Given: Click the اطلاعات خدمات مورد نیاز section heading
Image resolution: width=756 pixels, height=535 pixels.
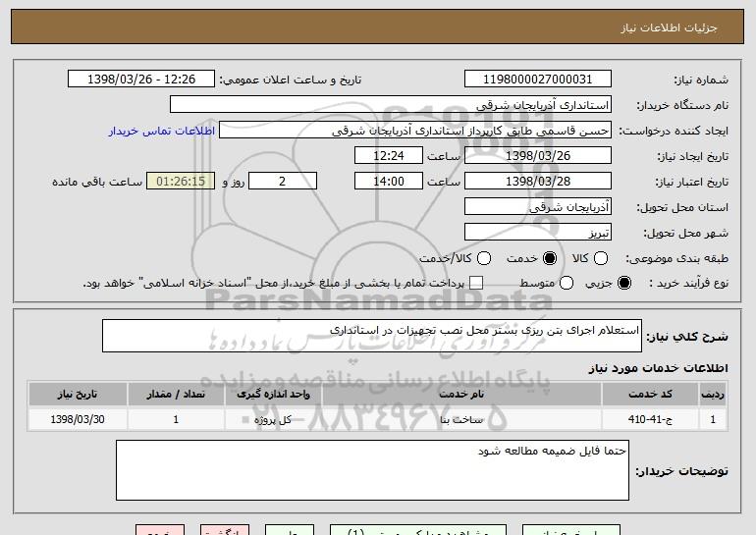Looking at the screenshot, I should tap(658, 368).
